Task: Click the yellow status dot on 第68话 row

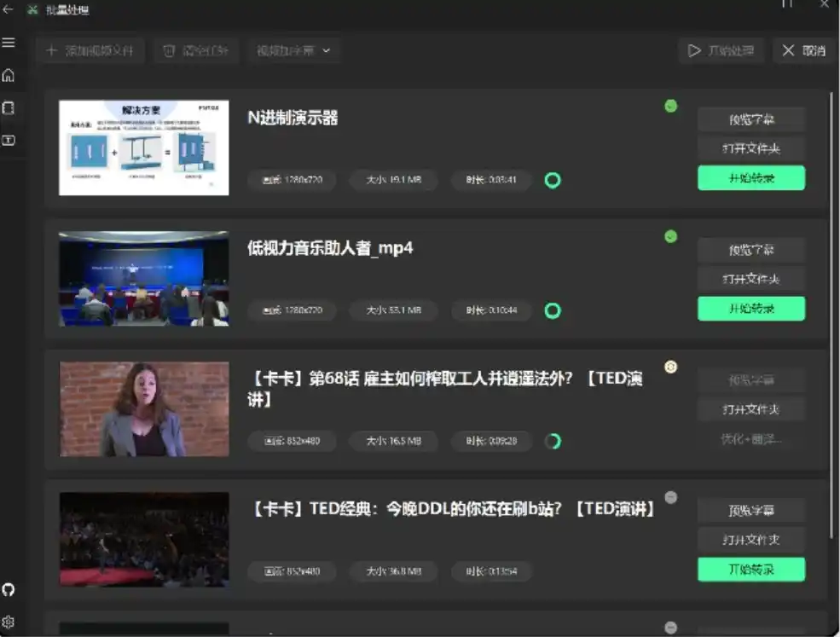Action: [x=670, y=367]
